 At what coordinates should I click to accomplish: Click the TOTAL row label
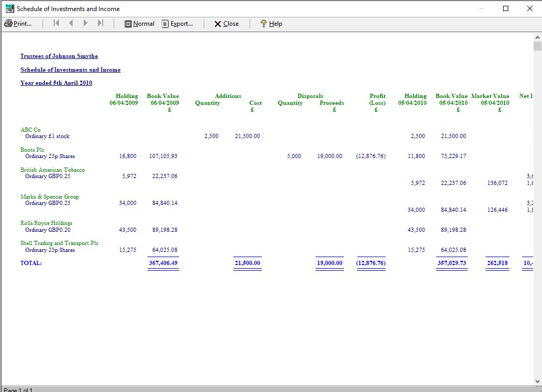click(31, 263)
